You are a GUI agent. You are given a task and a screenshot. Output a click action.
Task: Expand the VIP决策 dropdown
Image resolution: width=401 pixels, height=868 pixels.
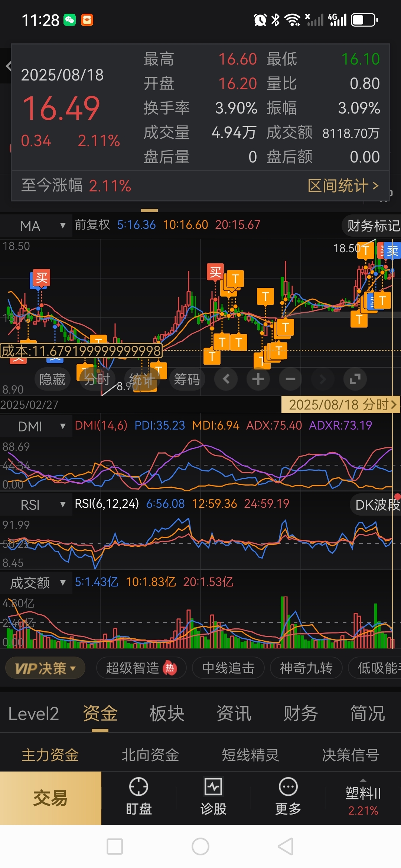(45, 668)
